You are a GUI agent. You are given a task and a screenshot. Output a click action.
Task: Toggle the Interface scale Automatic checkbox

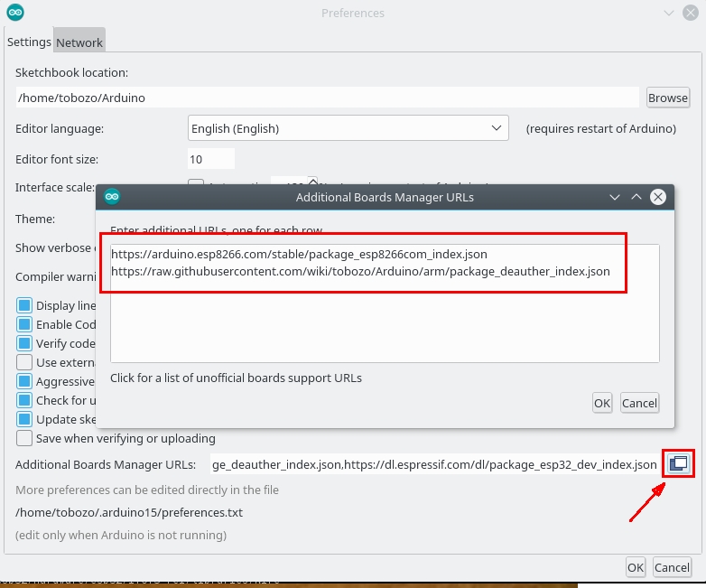tap(196, 182)
